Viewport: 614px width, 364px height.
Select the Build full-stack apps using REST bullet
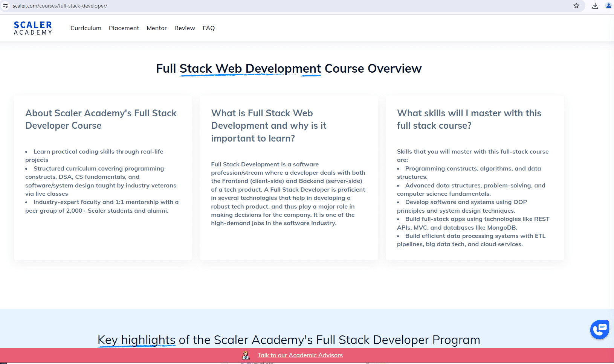(473, 223)
